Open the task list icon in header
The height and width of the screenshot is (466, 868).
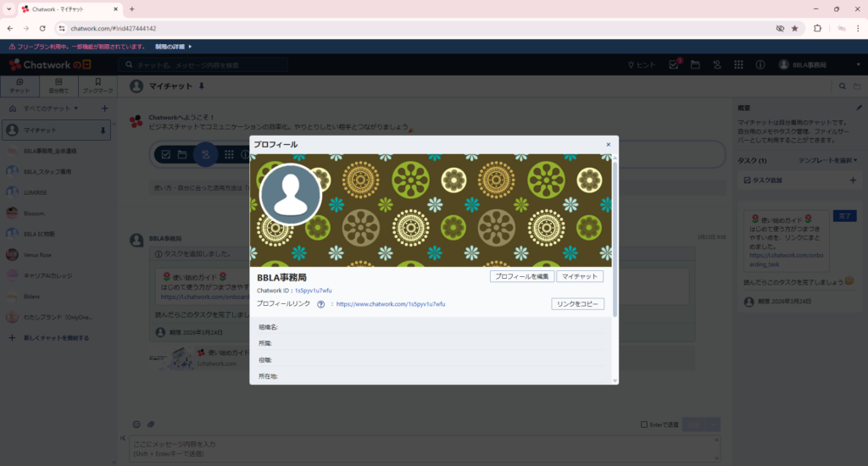674,64
